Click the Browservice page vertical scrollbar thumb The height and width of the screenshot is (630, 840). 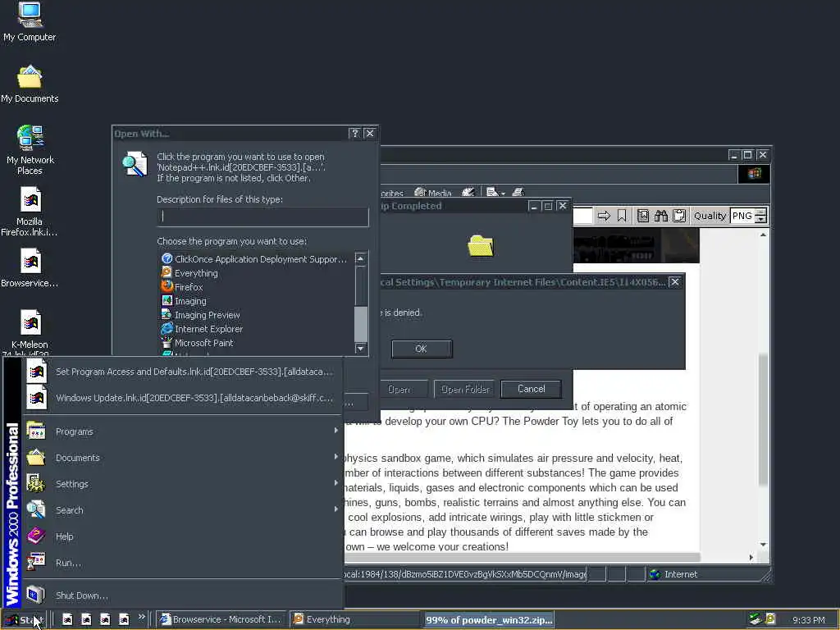(x=763, y=420)
